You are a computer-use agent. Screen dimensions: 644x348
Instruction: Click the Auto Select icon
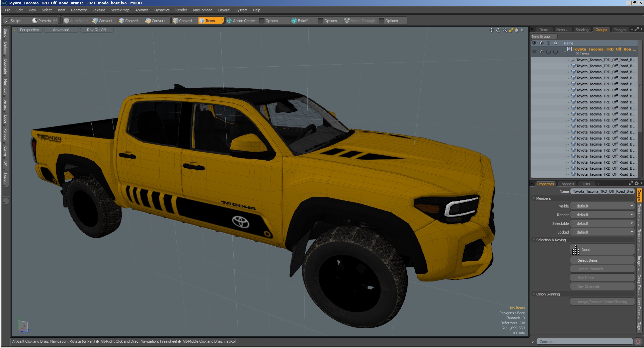[x=66, y=21]
